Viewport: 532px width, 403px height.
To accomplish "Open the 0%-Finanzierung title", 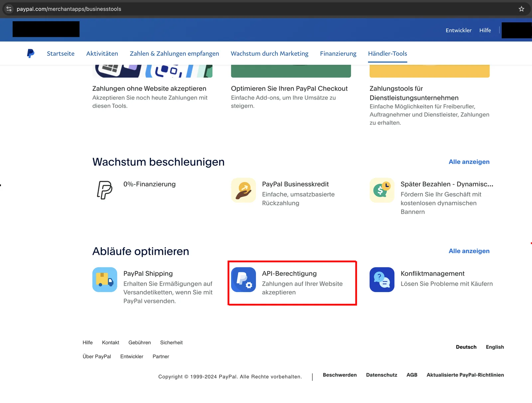I will click(149, 184).
